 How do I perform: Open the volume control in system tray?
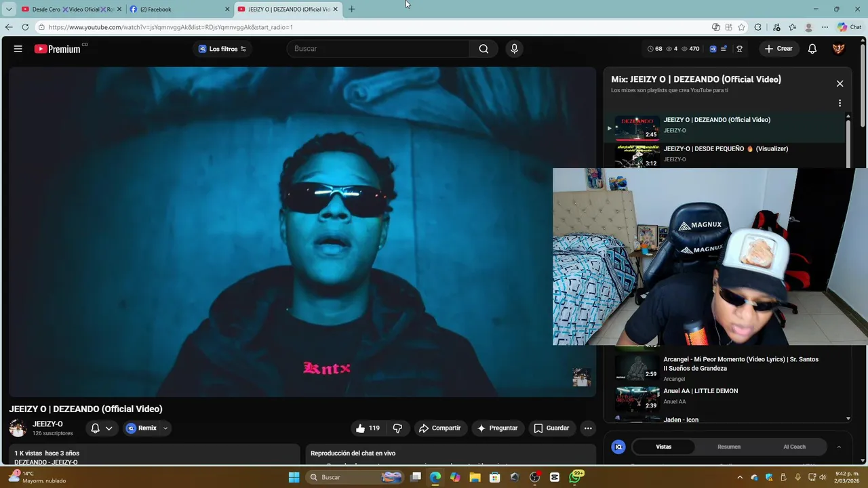click(x=823, y=477)
